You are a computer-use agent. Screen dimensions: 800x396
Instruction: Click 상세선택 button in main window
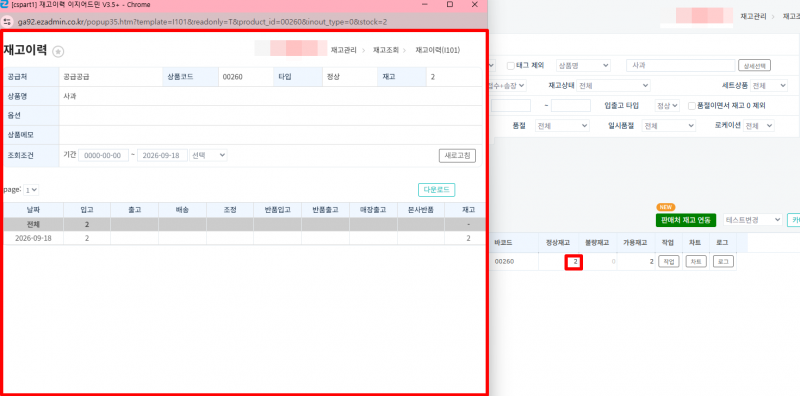(x=754, y=65)
